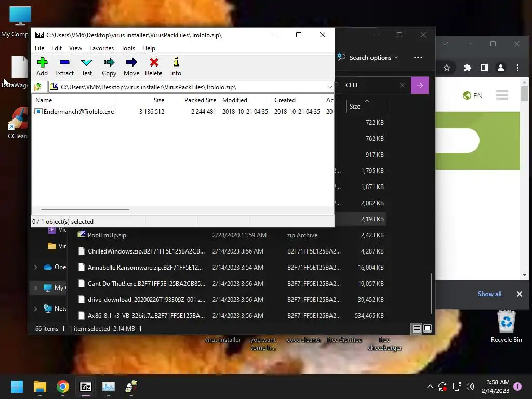
Task: Select the Copy toolbar icon in 7-Zip
Action: 109,66
